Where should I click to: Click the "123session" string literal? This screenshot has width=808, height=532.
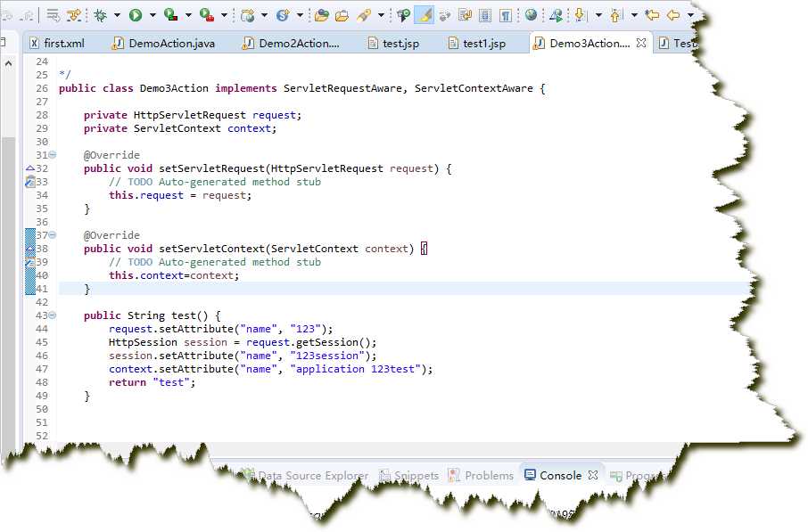(327, 356)
